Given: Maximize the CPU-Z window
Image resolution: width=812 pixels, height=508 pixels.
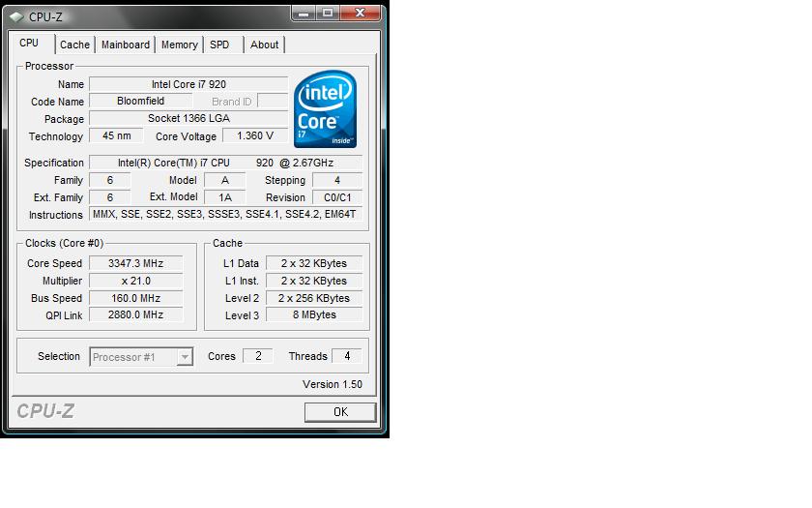Looking at the screenshot, I should pos(328,13).
